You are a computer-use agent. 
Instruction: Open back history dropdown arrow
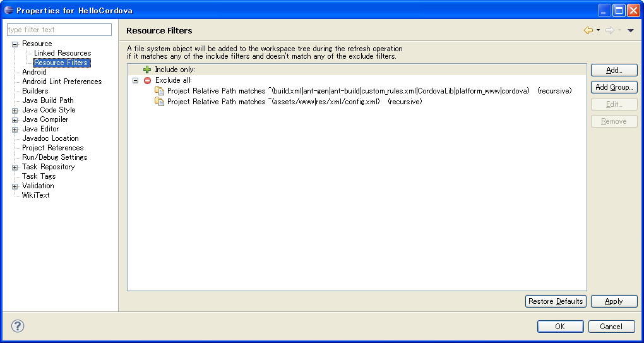(x=598, y=30)
